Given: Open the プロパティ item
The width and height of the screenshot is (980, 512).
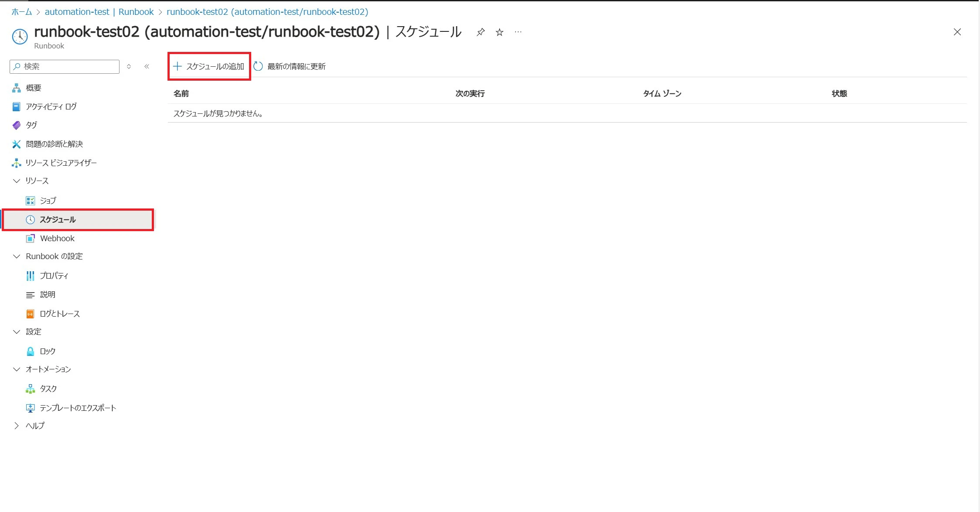Looking at the screenshot, I should (54, 276).
